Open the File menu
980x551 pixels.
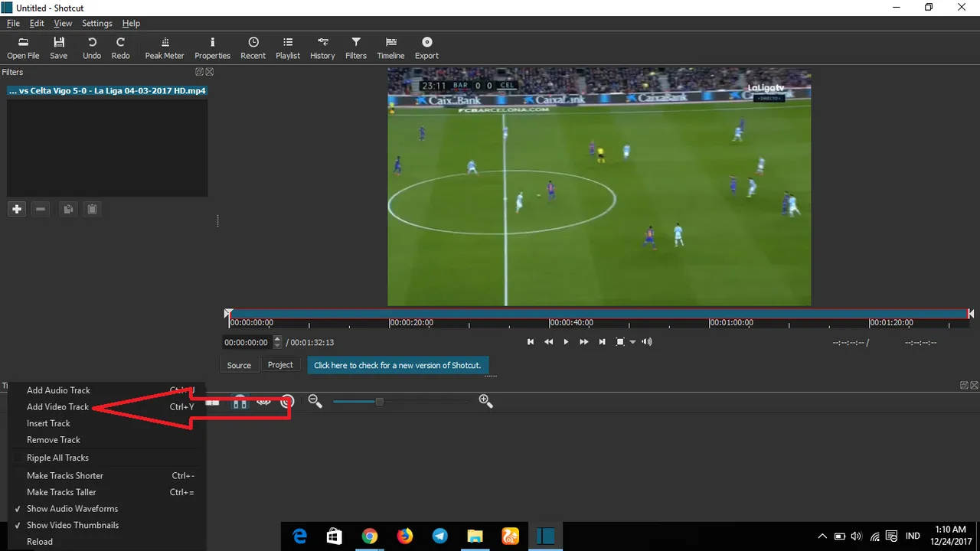[13, 24]
